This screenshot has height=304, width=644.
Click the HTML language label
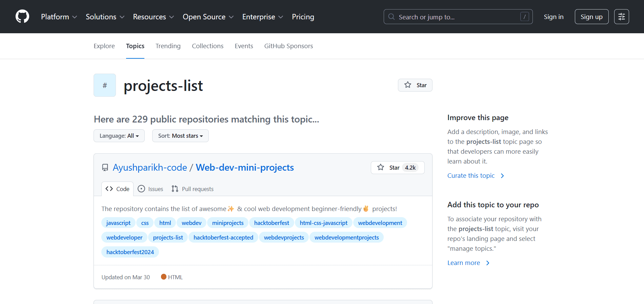click(x=175, y=277)
